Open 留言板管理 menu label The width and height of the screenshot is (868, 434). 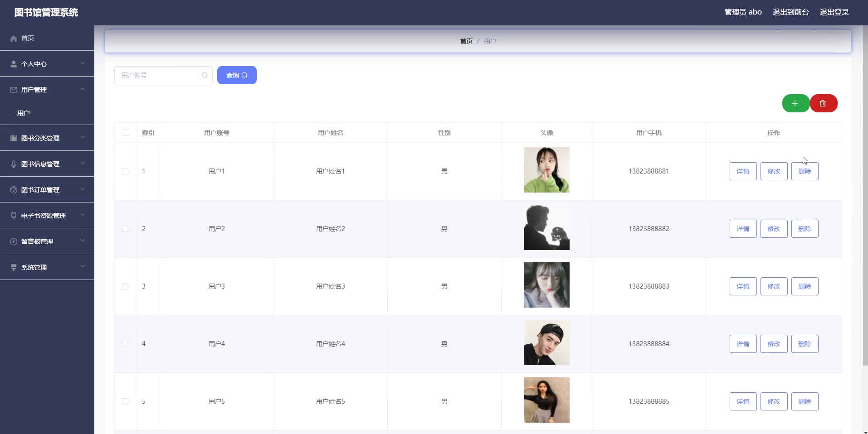pyautogui.click(x=37, y=241)
